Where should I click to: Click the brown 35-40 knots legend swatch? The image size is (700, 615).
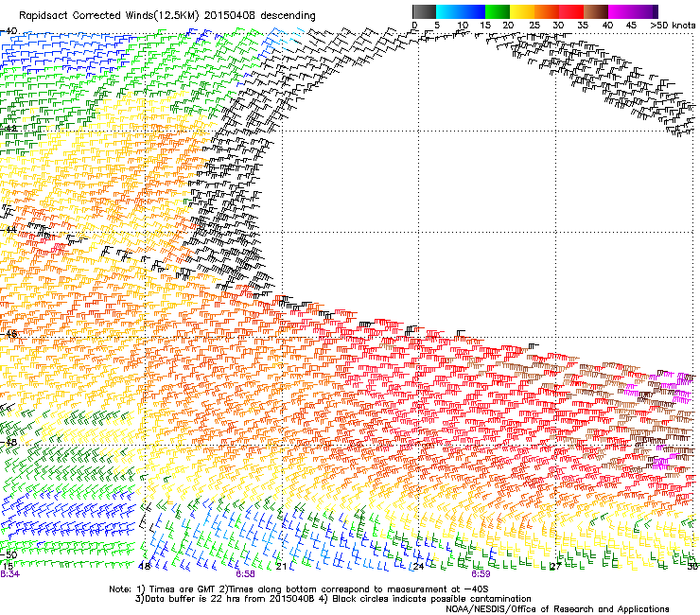[596, 11]
